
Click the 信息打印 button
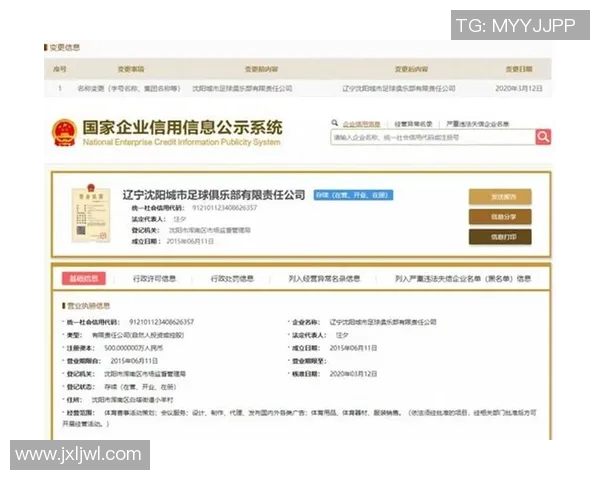point(500,237)
